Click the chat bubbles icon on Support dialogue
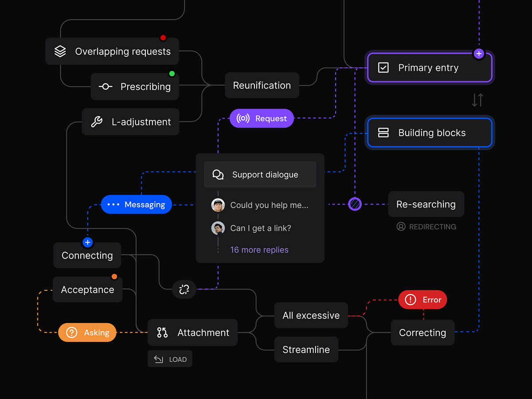The width and height of the screenshot is (532, 399). [x=217, y=174]
